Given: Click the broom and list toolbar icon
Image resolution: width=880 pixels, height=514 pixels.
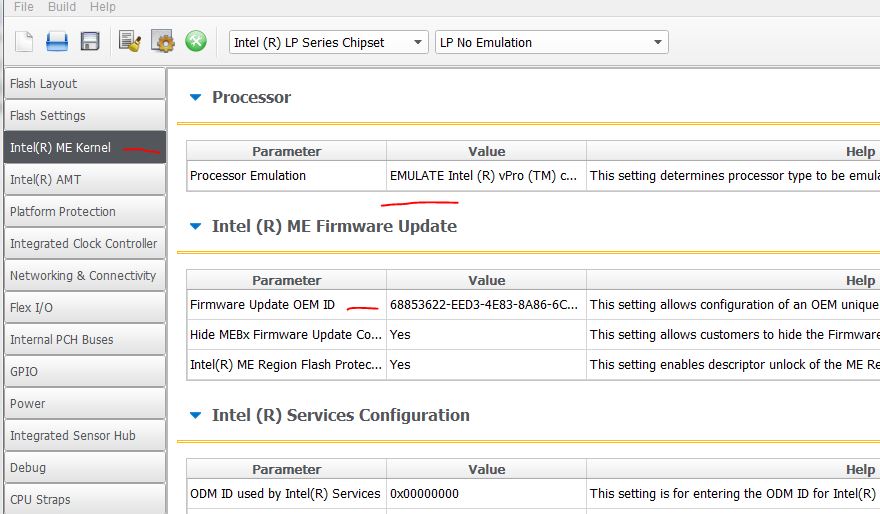Looking at the screenshot, I should click(130, 41).
